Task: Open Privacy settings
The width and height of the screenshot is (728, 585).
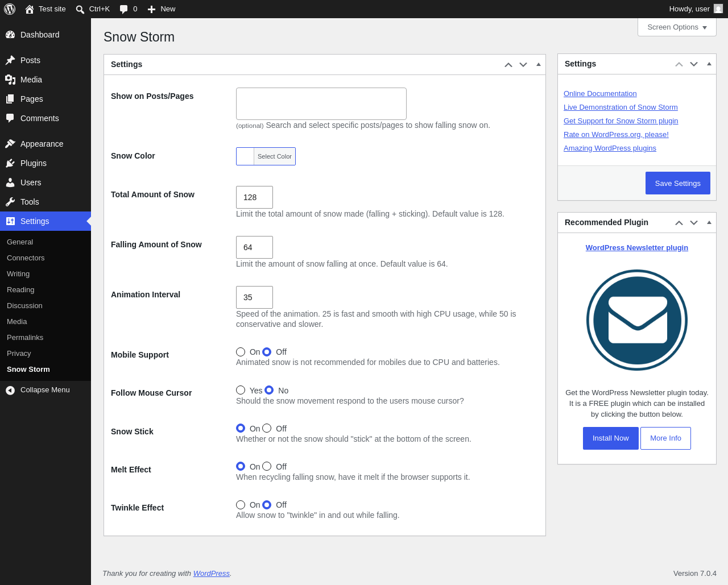Action: (19, 354)
